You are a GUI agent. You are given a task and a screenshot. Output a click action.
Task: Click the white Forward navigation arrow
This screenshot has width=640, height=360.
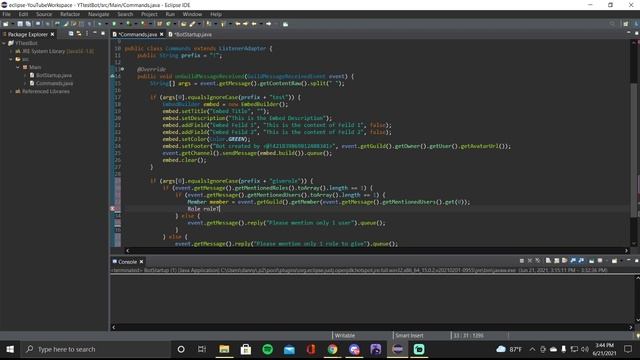click(269, 24)
